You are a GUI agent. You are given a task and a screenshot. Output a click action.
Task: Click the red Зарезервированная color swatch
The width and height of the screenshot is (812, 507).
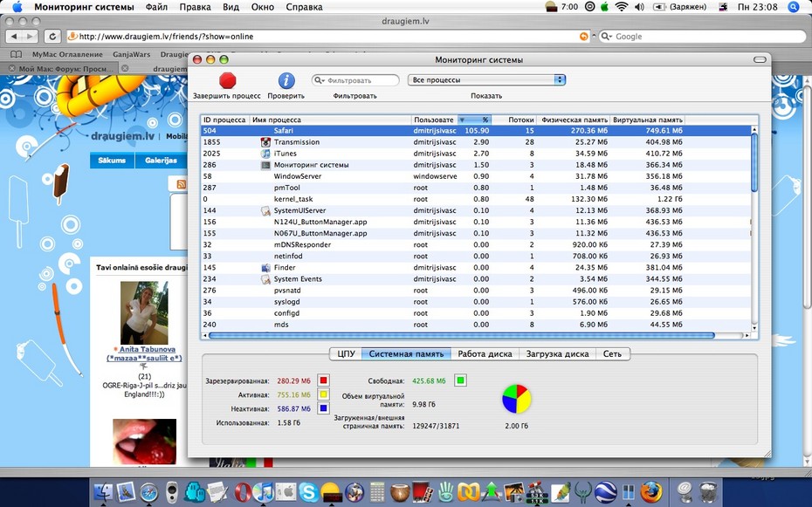(324, 380)
